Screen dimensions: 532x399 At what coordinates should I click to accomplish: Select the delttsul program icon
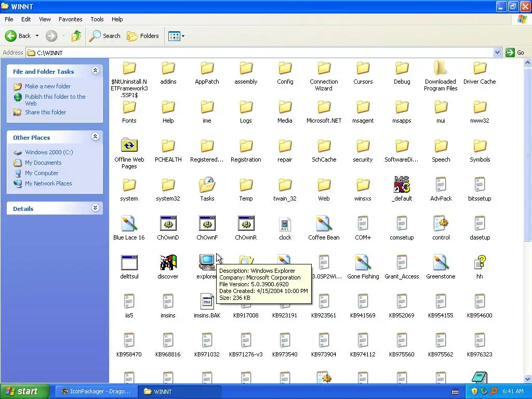click(x=129, y=262)
